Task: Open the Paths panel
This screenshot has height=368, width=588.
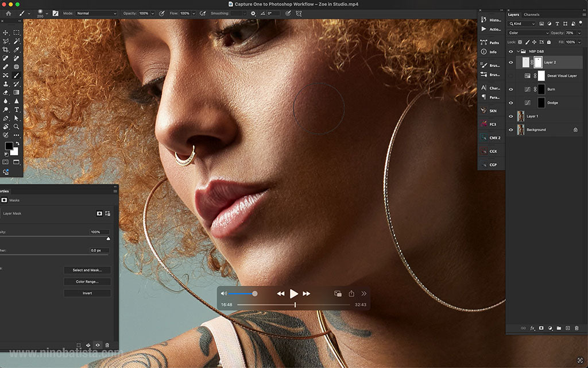Action: pos(493,43)
